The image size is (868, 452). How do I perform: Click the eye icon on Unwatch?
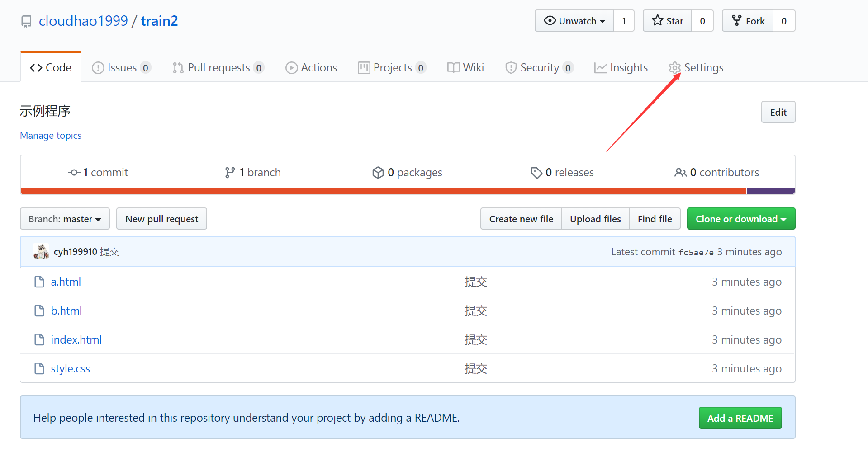click(x=550, y=20)
